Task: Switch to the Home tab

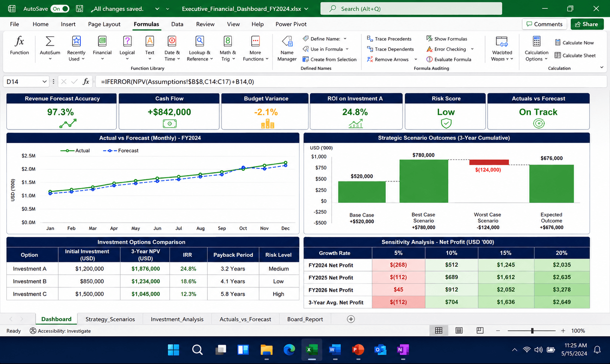Action: (x=41, y=24)
